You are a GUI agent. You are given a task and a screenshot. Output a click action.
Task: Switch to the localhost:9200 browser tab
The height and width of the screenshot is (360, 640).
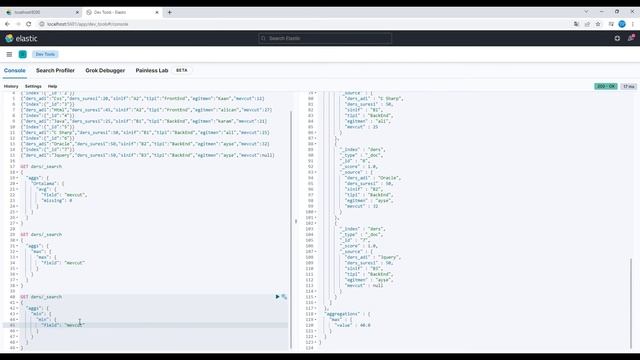41,12
